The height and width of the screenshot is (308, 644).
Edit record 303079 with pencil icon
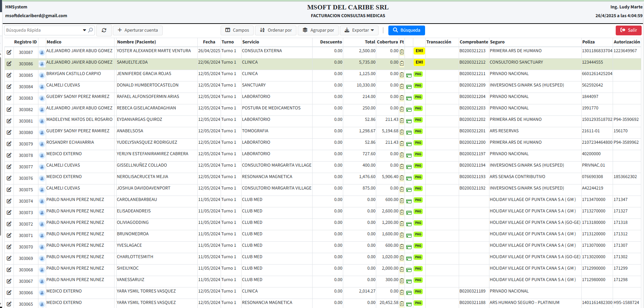(x=9, y=144)
